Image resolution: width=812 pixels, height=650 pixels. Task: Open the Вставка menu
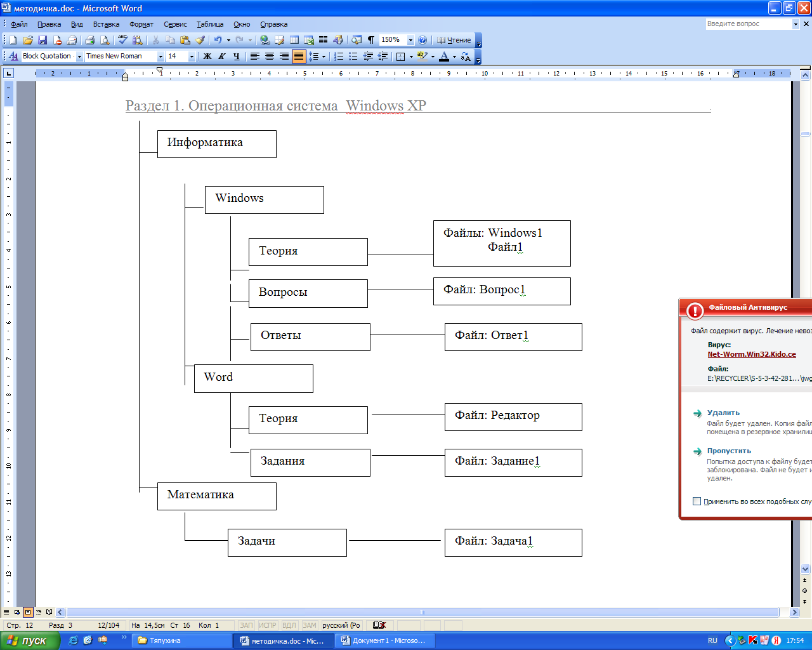coord(106,24)
